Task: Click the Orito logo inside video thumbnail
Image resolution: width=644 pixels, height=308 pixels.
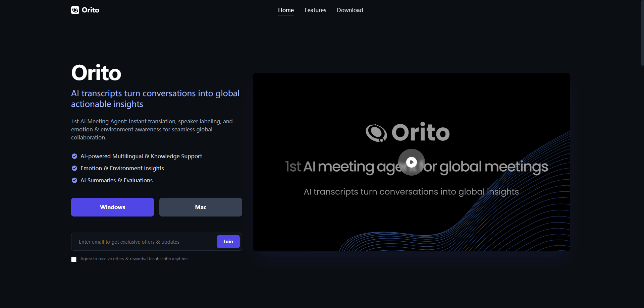Action: coord(408,132)
